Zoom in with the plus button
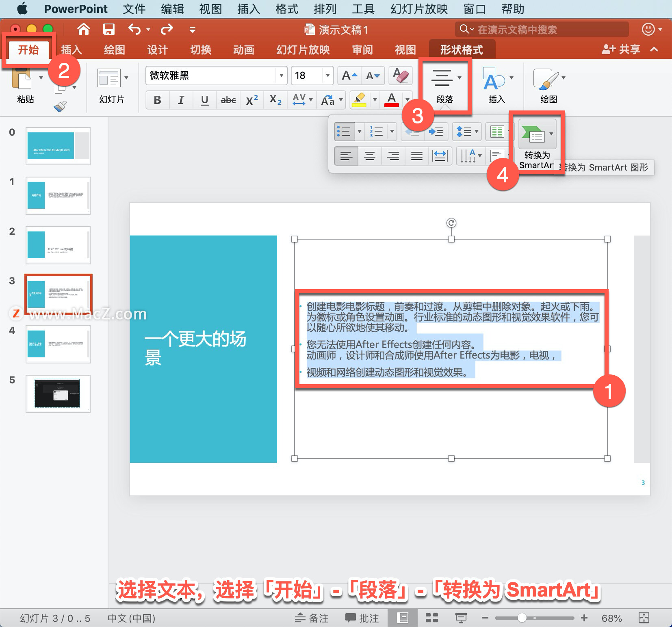 coord(584,618)
